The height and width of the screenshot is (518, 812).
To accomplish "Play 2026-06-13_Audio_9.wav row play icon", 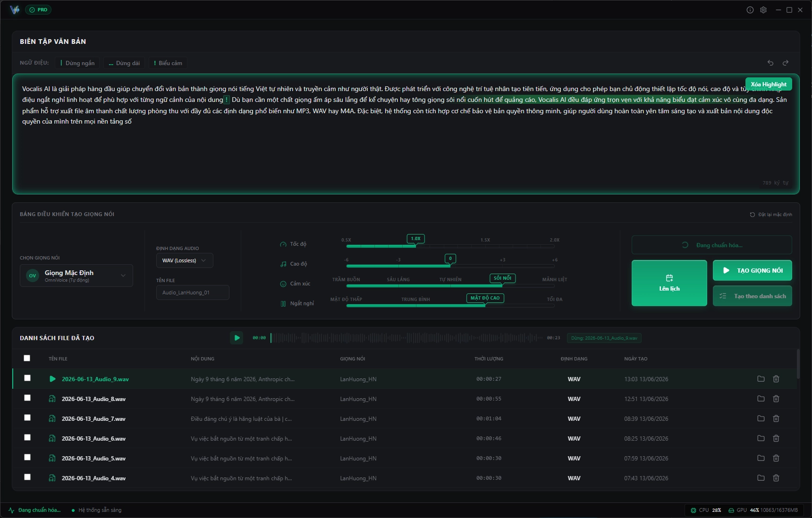I will click(x=52, y=379).
